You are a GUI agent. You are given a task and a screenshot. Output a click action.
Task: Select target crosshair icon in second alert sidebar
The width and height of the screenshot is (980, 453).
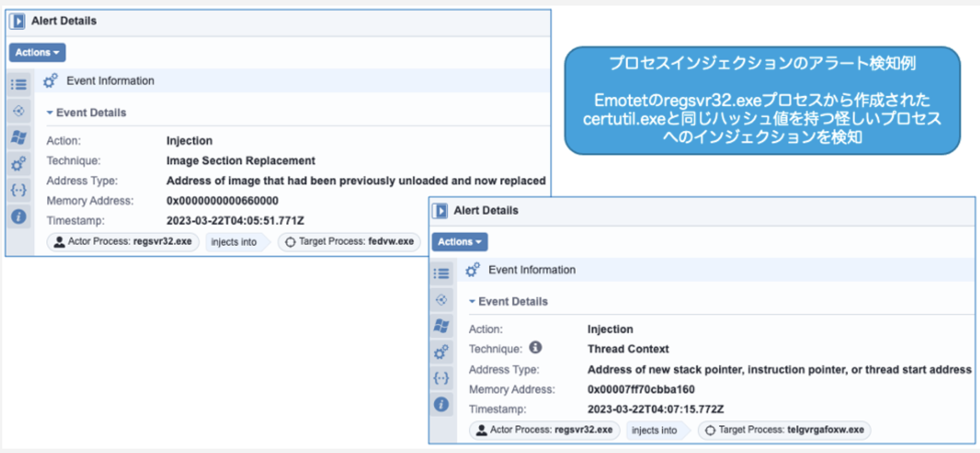442,300
